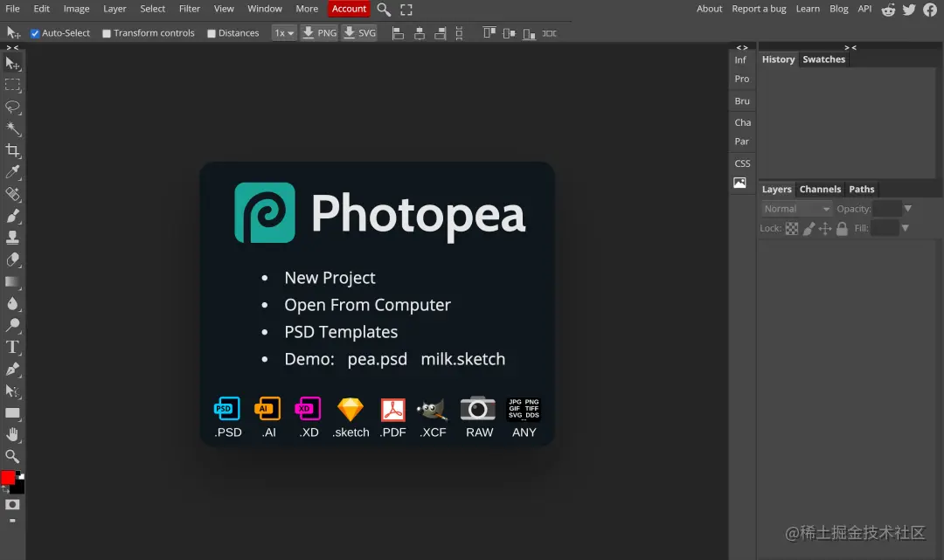Click Open From Computer link
This screenshot has height=560, width=944.
click(x=367, y=305)
